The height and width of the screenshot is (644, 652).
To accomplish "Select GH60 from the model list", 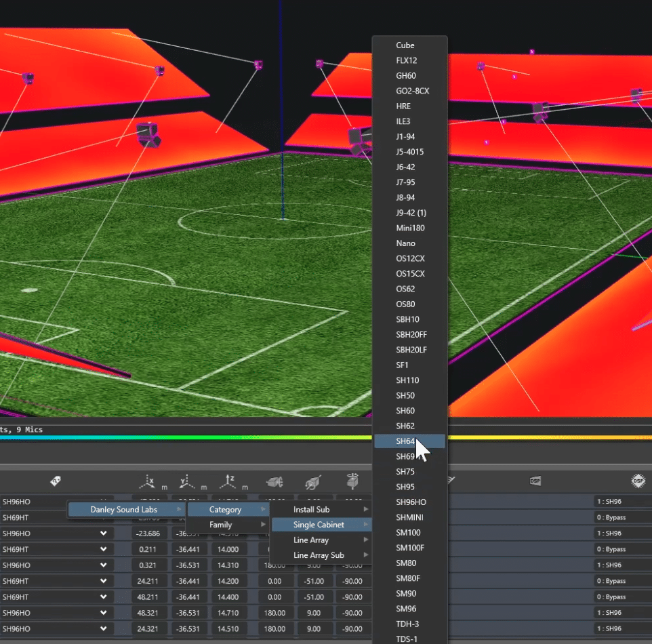I will (x=409, y=76).
